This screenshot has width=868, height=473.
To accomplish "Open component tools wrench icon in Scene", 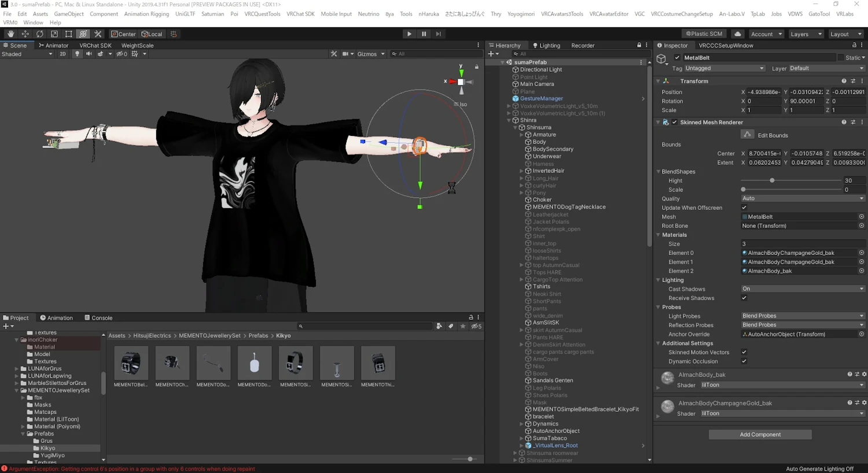I will [334, 54].
